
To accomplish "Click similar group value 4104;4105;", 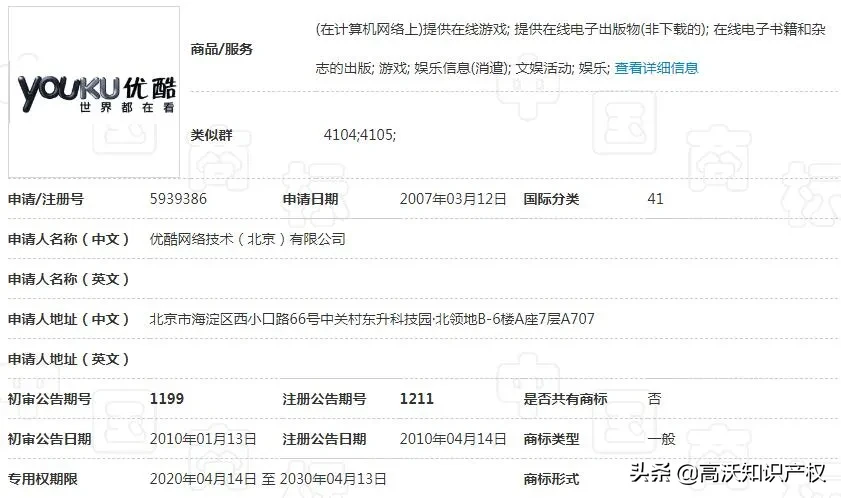I will [359, 135].
